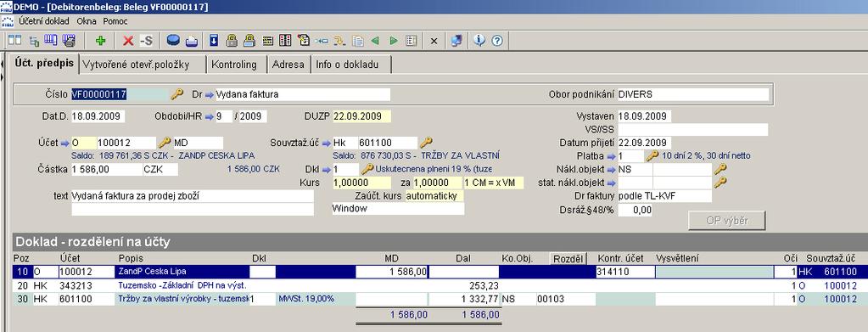868x332 pixels.
Task: Add a new record with green plus
Action: point(100,41)
